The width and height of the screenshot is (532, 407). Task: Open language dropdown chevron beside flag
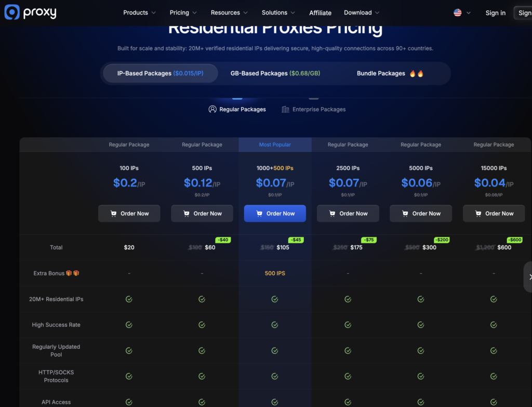469,13
